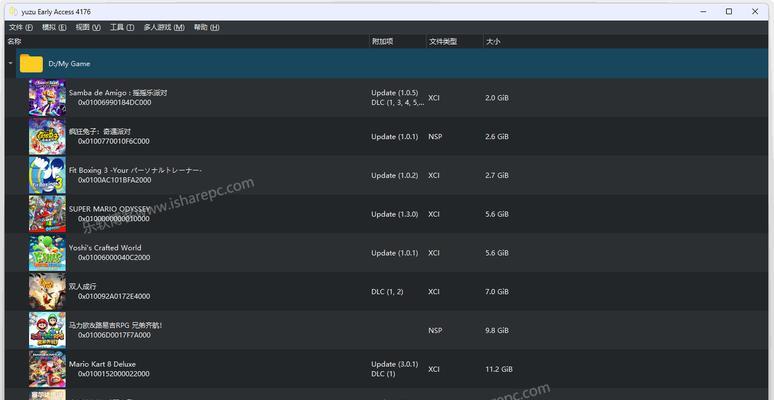Open the 模拟 (Emulation) menu

coord(54,28)
